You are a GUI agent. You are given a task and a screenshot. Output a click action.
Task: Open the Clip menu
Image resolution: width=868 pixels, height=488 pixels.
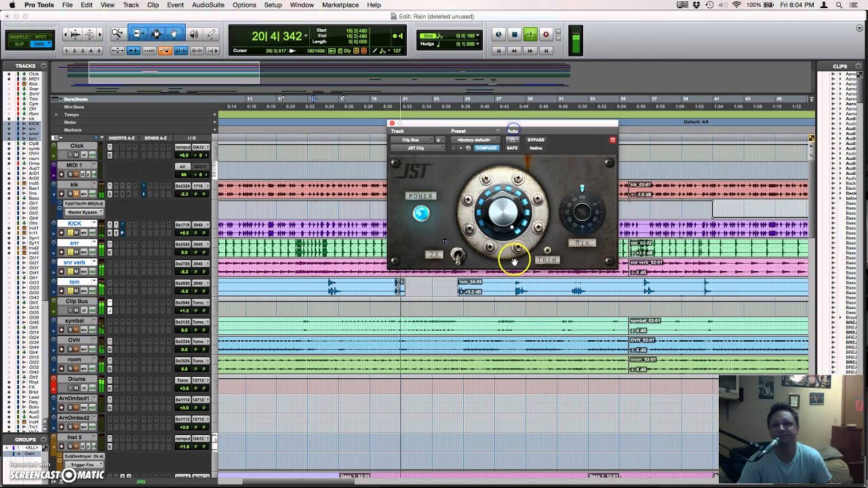pyautogui.click(x=153, y=5)
